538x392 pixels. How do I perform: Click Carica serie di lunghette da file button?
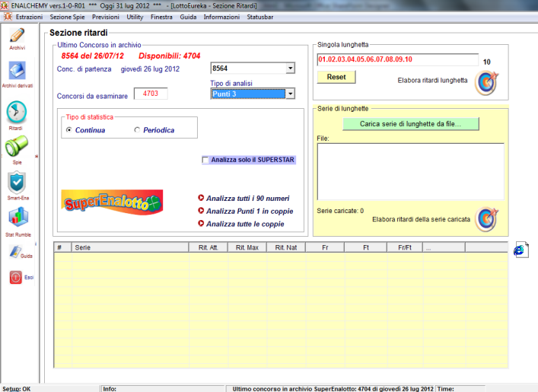[x=411, y=124]
